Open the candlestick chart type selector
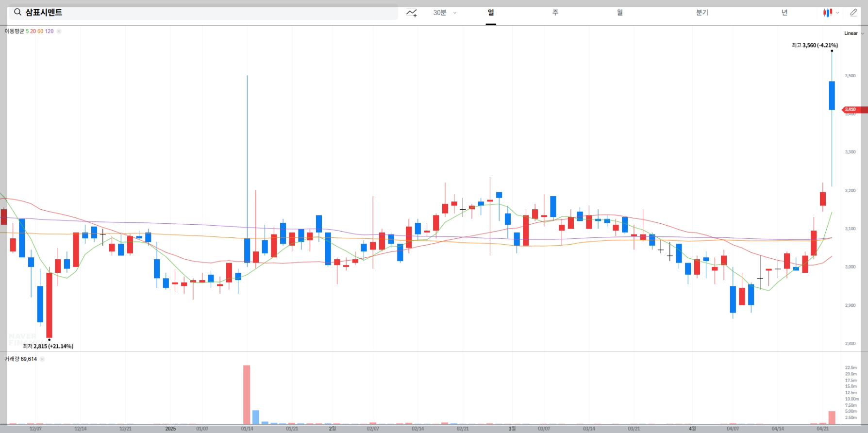Viewport: 868px width, 433px height. [x=831, y=13]
